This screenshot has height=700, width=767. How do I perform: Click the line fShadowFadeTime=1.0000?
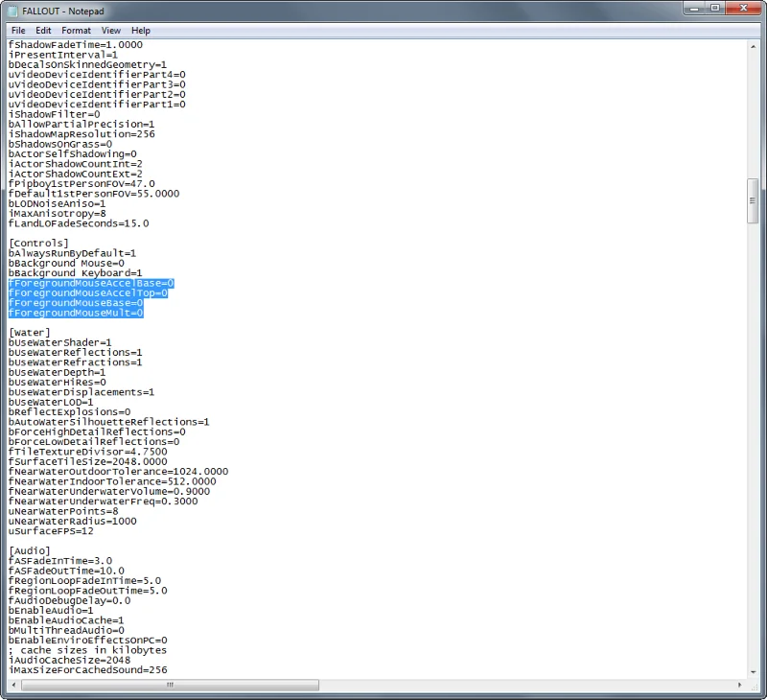click(76, 44)
